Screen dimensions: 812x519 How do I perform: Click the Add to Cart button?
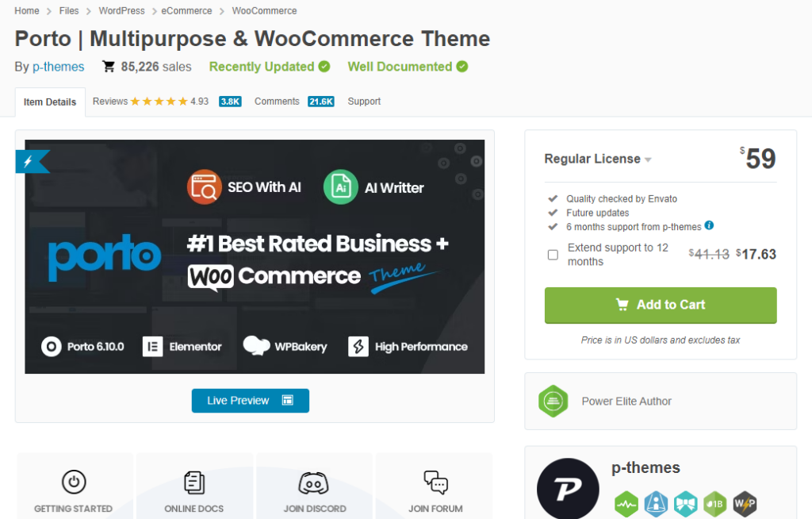pyautogui.click(x=661, y=305)
